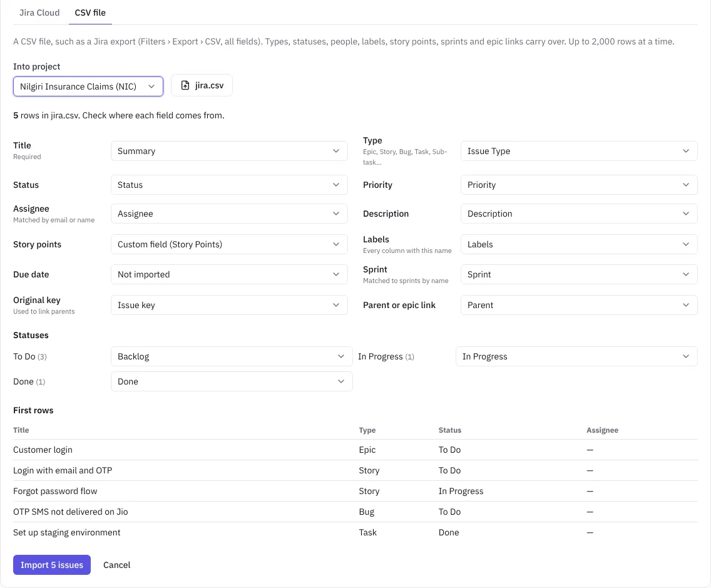This screenshot has width=711, height=588.
Task: Open the Labels field mapping dropdown
Action: click(579, 244)
